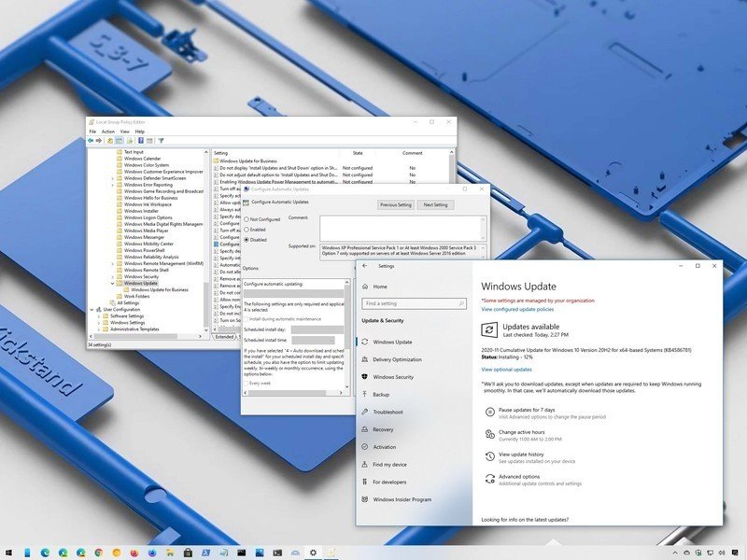Click the blue Help toolbar icon
747x560 pixels.
point(141,141)
